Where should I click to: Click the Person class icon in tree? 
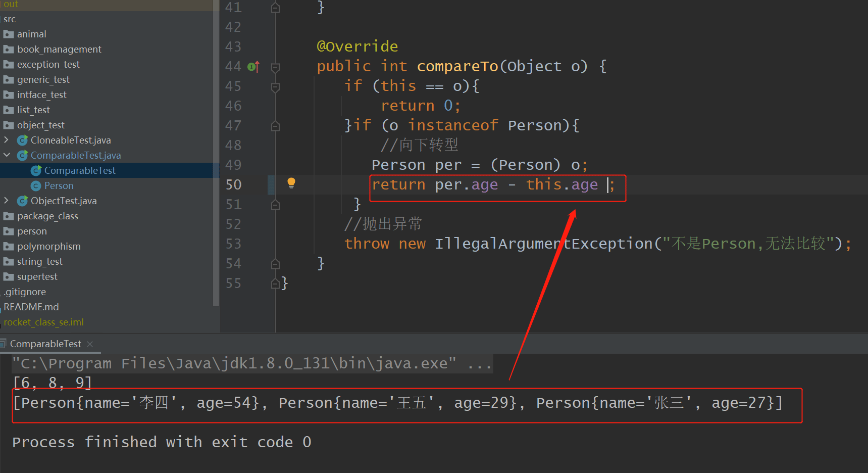(36, 186)
